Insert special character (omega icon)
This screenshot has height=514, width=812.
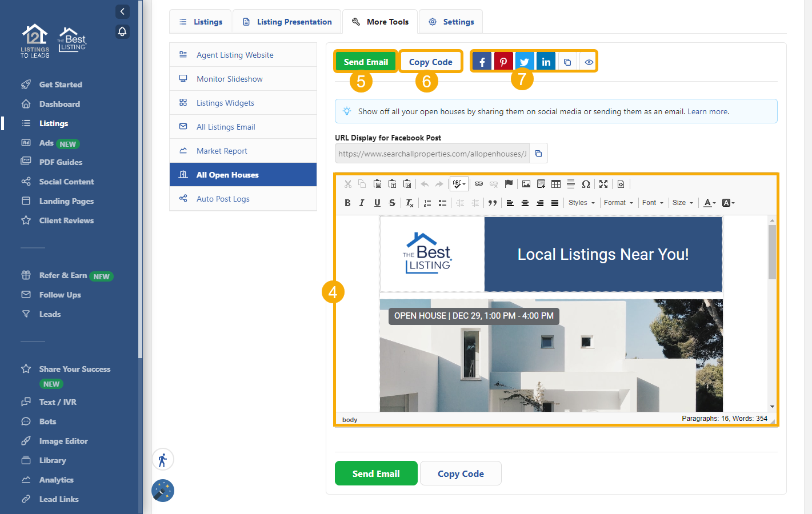[586, 184]
